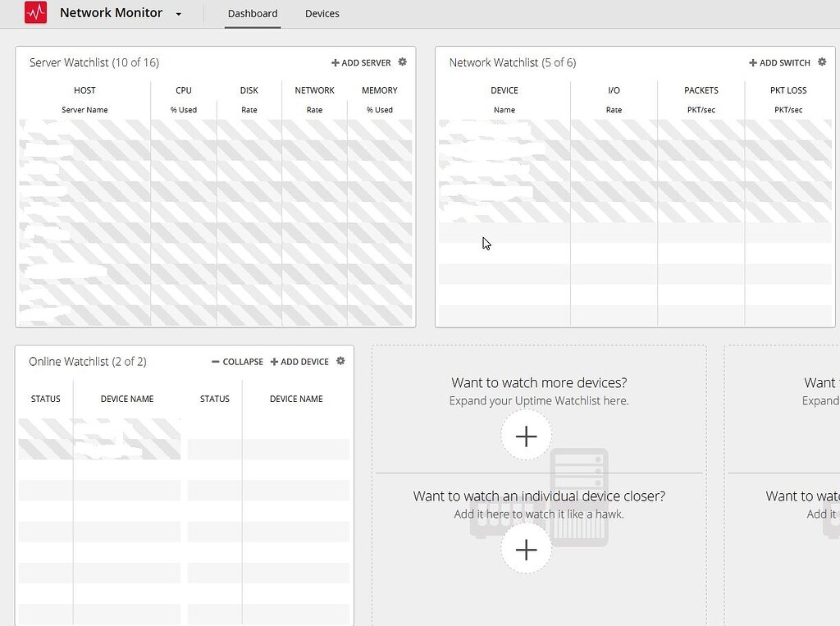Click the PKT LOSS column header

click(x=788, y=90)
